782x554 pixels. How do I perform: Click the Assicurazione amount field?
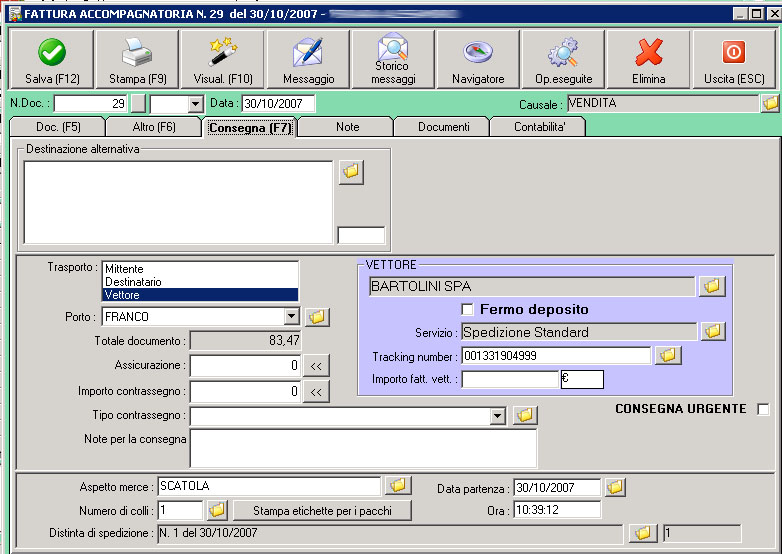[x=245, y=366]
